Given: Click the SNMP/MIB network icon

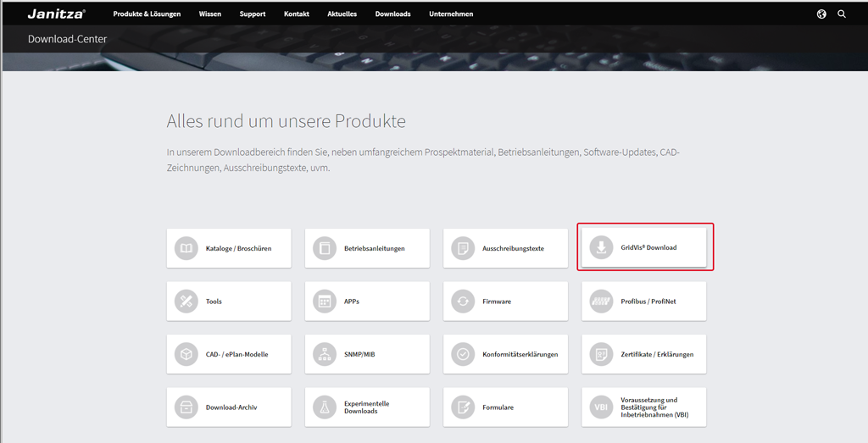Looking at the screenshot, I should [325, 354].
